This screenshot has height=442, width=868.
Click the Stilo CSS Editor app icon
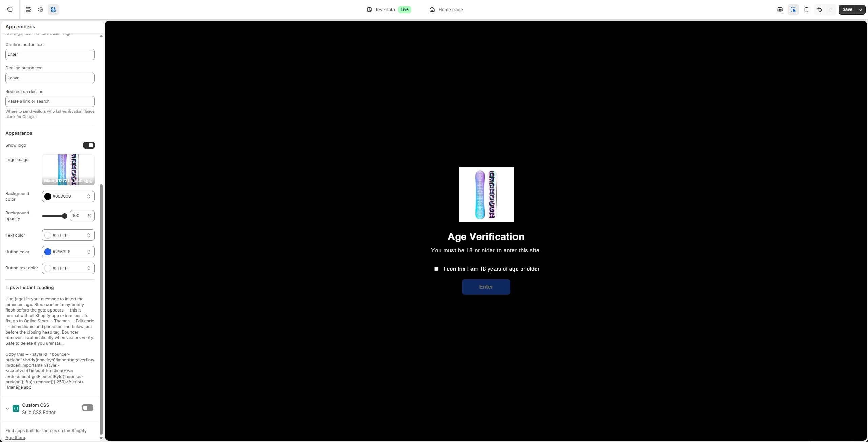(16, 408)
